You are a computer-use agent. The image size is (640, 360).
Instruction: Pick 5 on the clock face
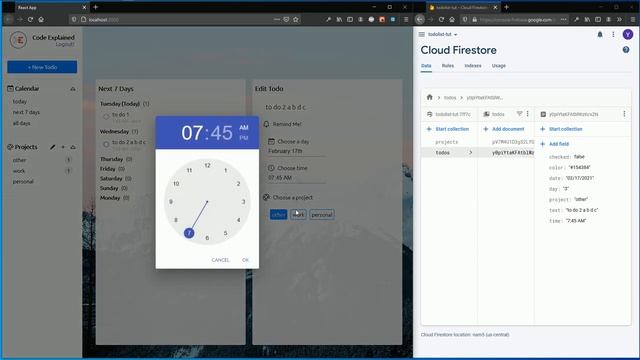click(x=225, y=233)
